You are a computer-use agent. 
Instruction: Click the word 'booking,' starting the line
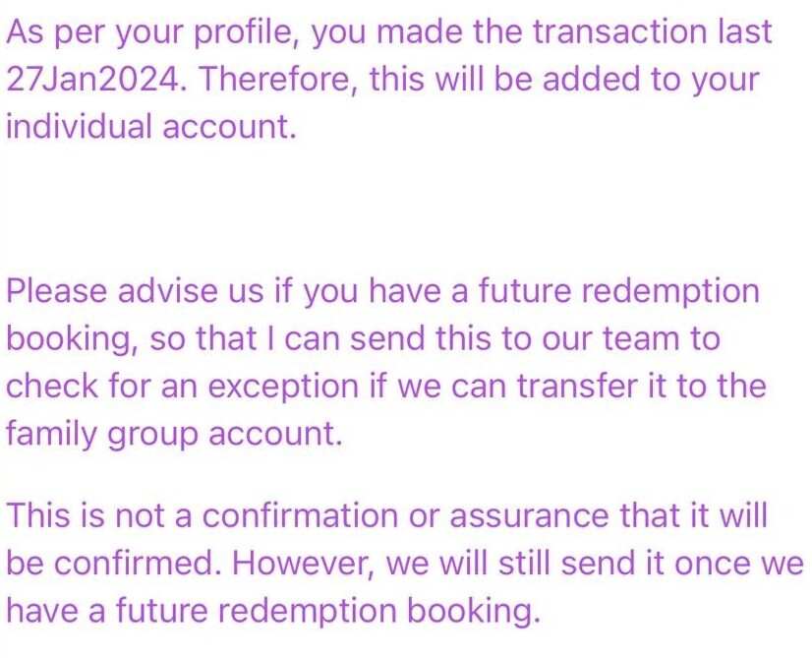(72, 339)
